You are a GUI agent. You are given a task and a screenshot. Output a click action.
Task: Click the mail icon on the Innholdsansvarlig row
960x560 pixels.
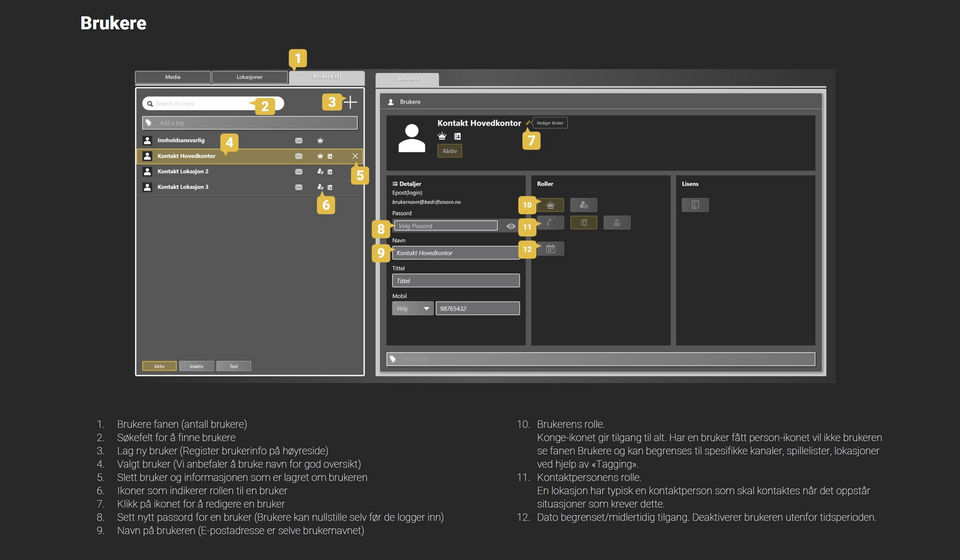click(x=299, y=141)
